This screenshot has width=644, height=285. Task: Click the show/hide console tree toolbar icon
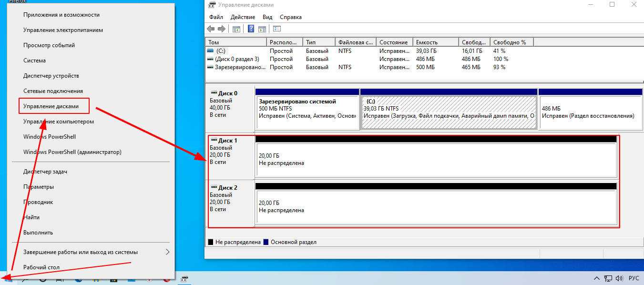tap(236, 29)
